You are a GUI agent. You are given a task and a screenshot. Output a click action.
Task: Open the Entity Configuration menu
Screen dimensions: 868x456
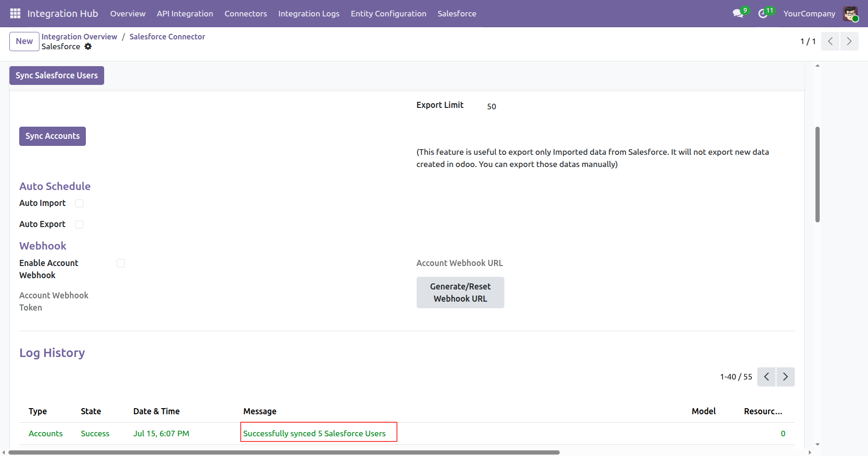(x=388, y=14)
